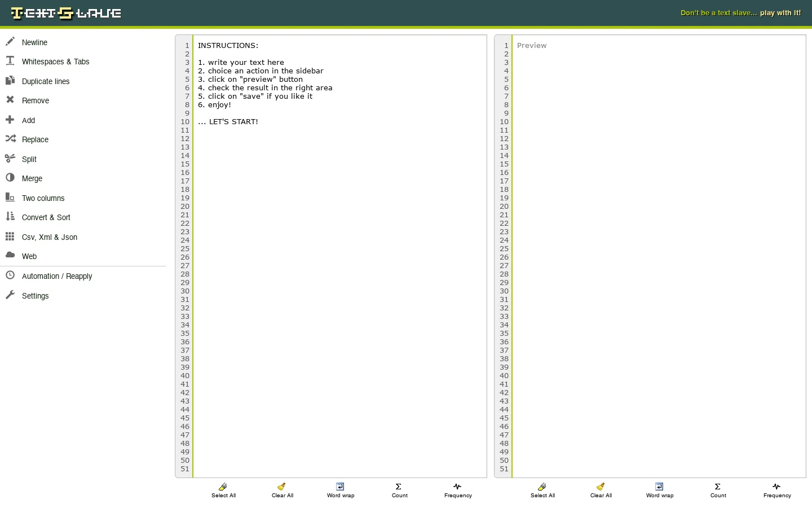Show Frequency for the left editor
This screenshot has height=508, width=812.
pos(458,490)
